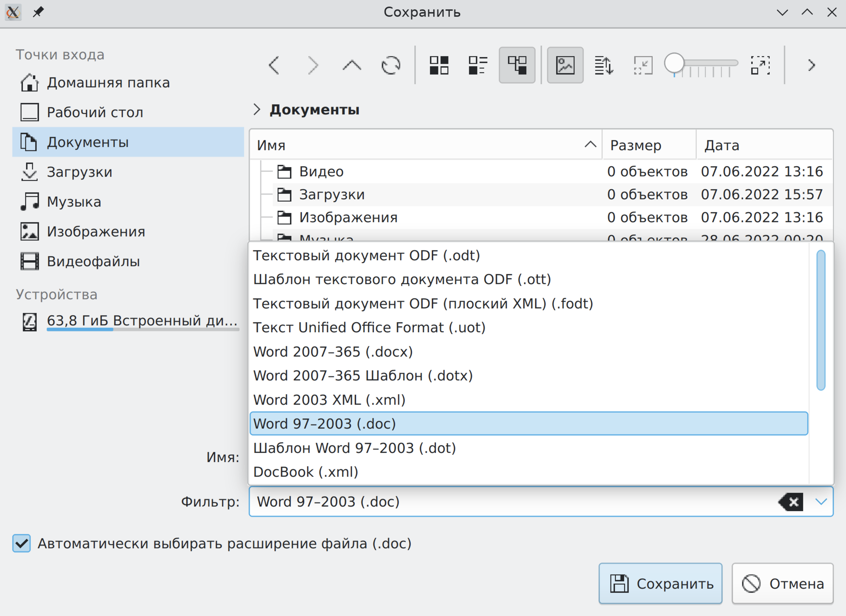Image resolution: width=846 pixels, height=616 pixels.
Task: Click the Сохранить button
Action: (x=660, y=584)
